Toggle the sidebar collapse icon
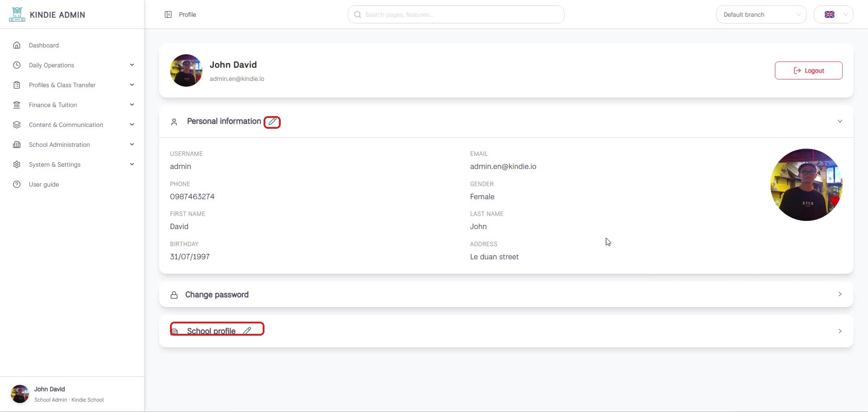 click(x=168, y=14)
